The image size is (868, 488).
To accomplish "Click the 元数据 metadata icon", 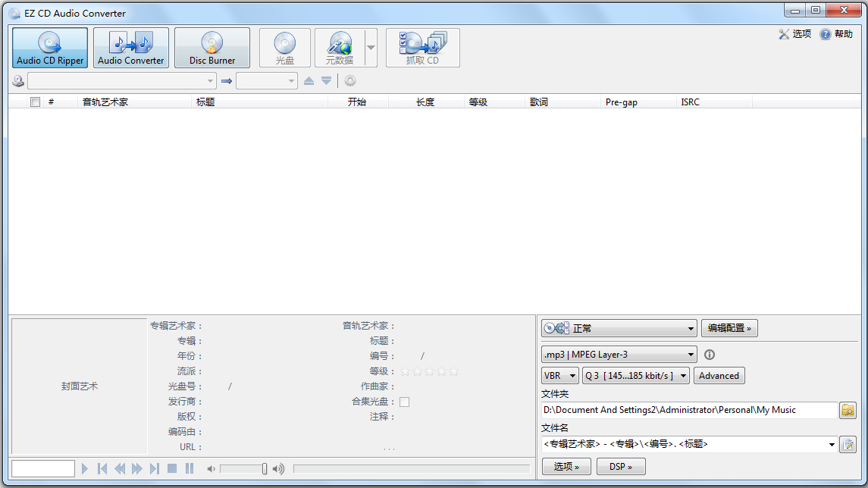I will tap(340, 48).
